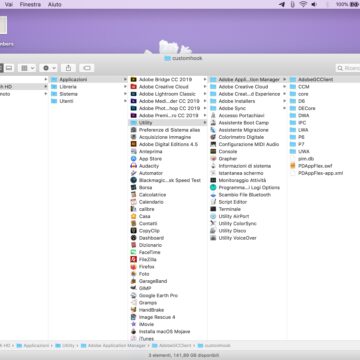Open the Aiuto menu
This screenshot has height=360, width=360.
click(55, 4)
